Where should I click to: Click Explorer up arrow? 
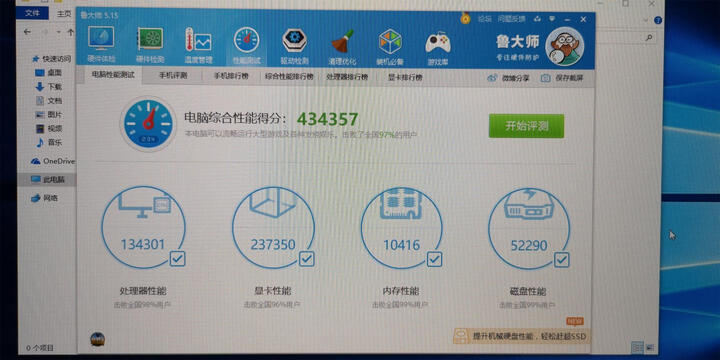point(71,32)
